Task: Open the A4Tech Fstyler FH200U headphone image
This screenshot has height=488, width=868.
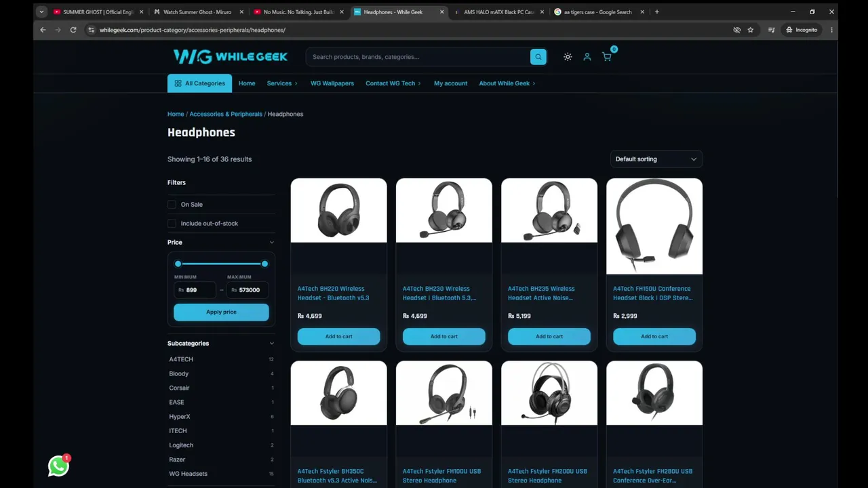Action: [549, 393]
